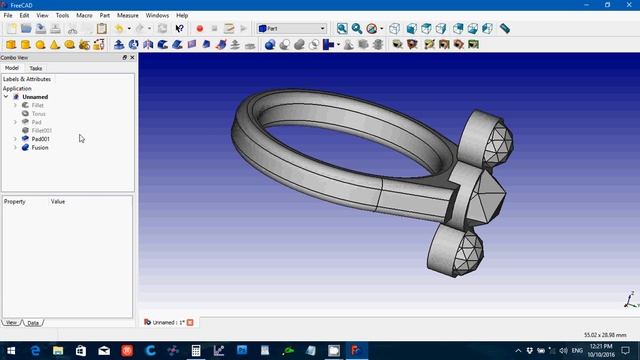
Task: Click the Fillet tool icon
Action: (x=162, y=44)
